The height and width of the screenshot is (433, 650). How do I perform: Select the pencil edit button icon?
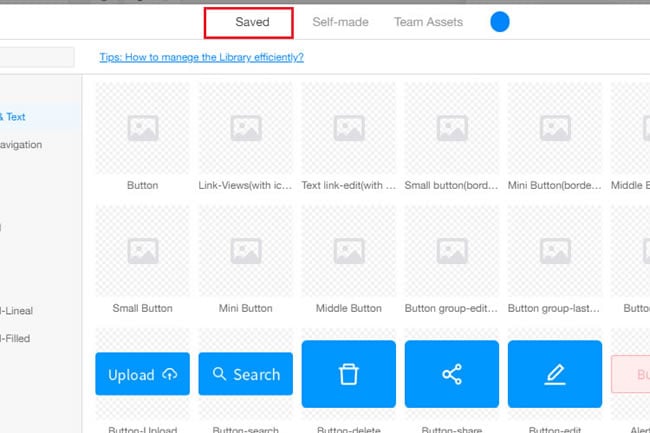[x=555, y=374]
